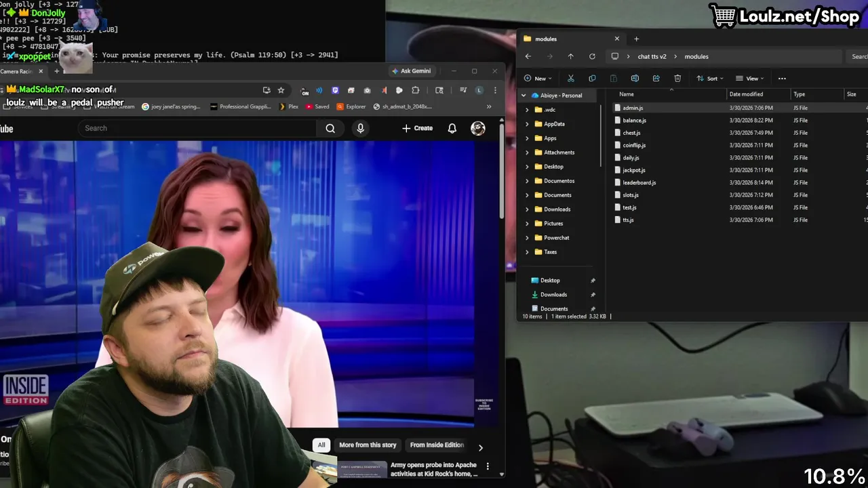
Task: Open YouTube account avatar menu
Action: (478, 128)
